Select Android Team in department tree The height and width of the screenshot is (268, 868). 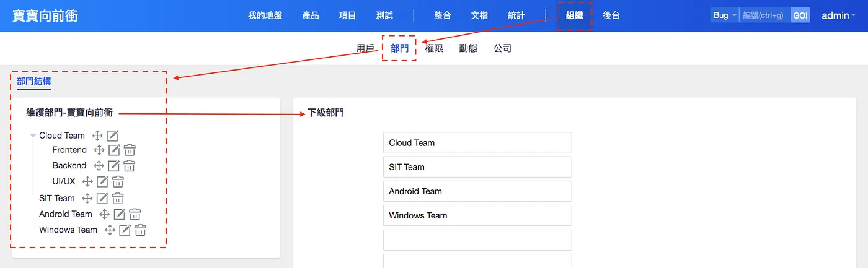(66, 214)
